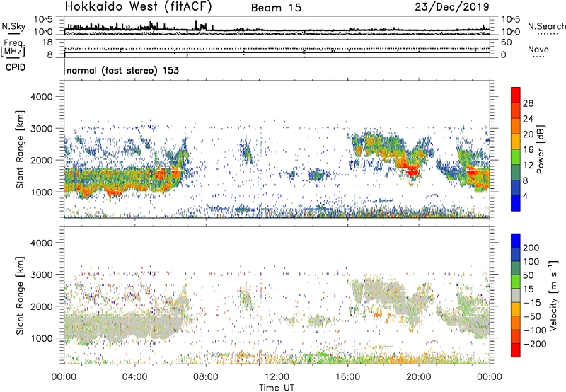
Task: Click the '1000' tick on the velocity panel
Action: pyautogui.click(x=41, y=338)
